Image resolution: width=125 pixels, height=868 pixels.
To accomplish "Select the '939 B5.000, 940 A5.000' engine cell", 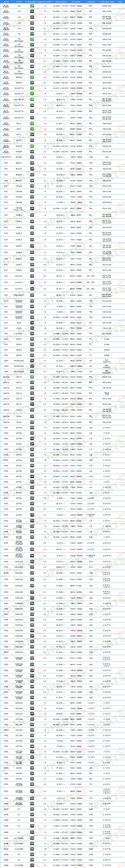I will coord(107,295).
